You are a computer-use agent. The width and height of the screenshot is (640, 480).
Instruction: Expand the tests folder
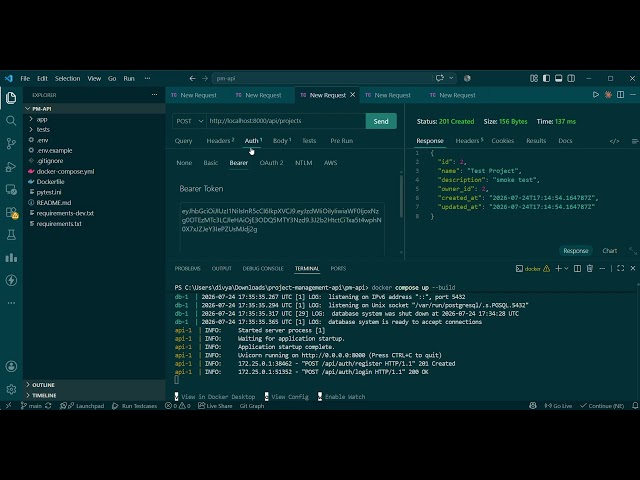coord(43,129)
